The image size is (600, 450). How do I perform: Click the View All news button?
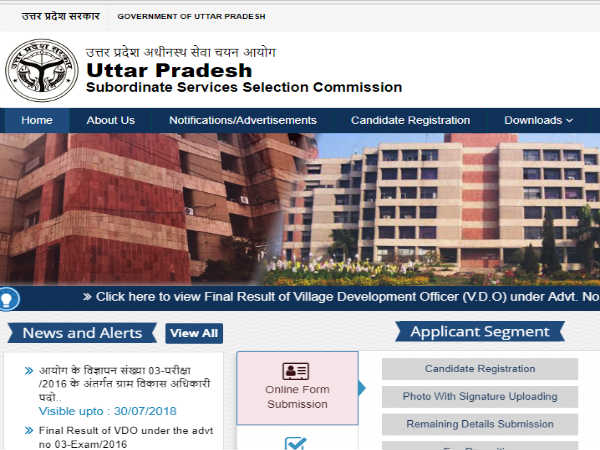click(194, 333)
